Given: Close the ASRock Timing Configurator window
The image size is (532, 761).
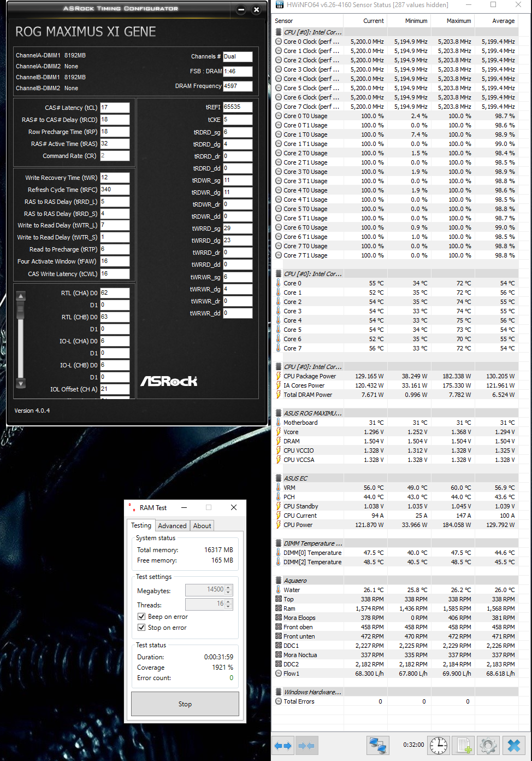Looking at the screenshot, I should (x=256, y=9).
